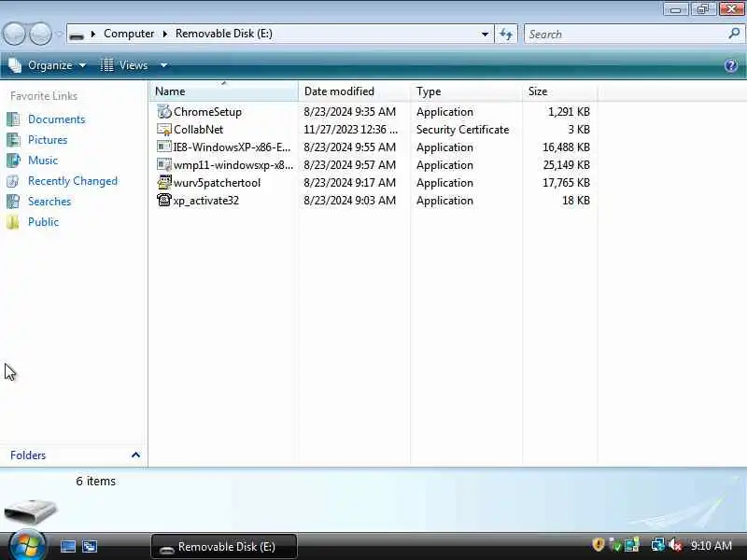Viewport: 747px width, 560px height.
Task: Click the Removable Disk (E:) taskbar button
Action: pyautogui.click(x=224, y=547)
